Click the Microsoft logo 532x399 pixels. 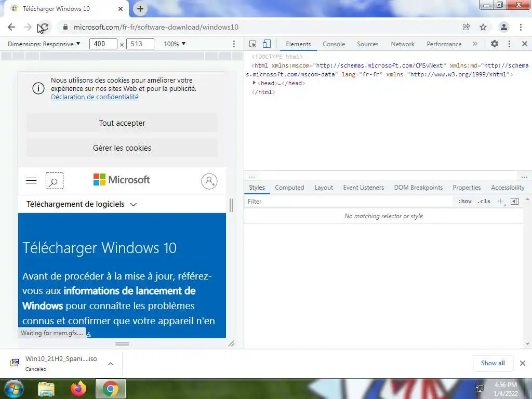point(122,179)
